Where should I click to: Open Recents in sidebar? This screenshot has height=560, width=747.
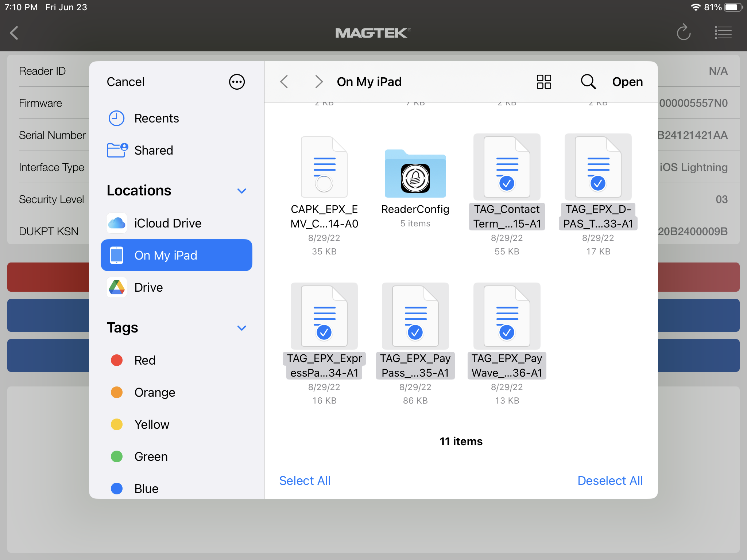click(x=177, y=118)
